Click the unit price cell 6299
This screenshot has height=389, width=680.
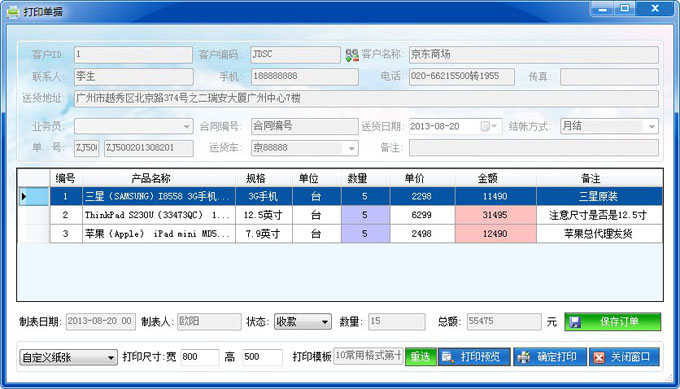pyautogui.click(x=422, y=215)
